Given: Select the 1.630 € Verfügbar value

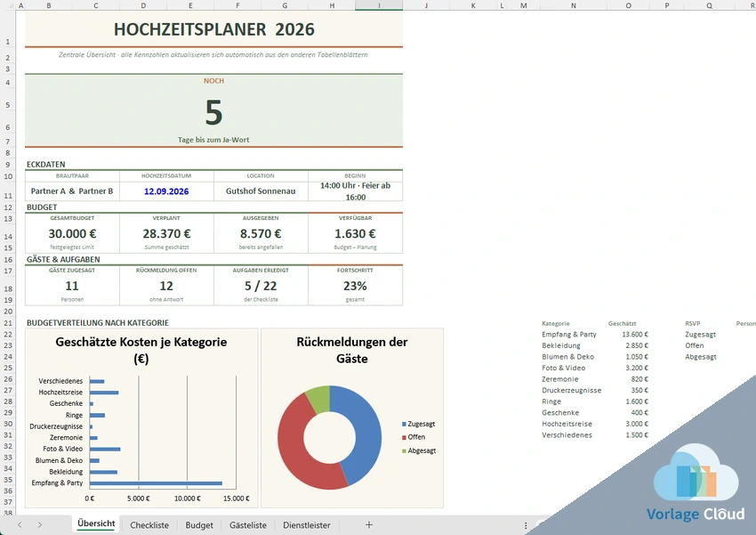Looking at the screenshot, I should tap(356, 233).
